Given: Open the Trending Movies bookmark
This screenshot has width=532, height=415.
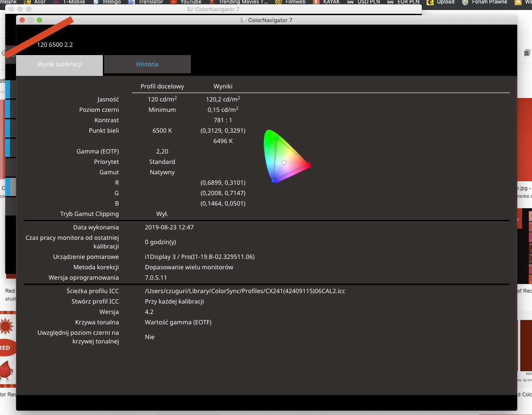Looking at the screenshot, I should coord(243,2).
